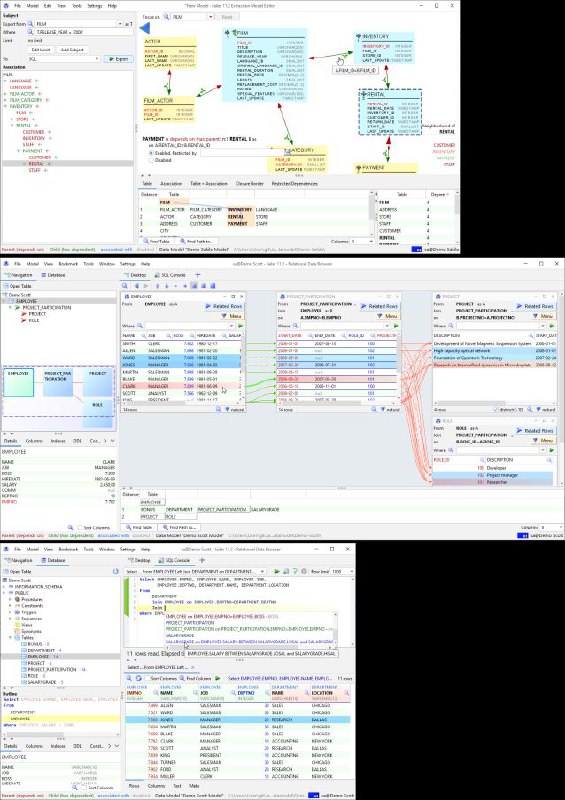Viewport: 565px width, 800px height.
Task: Select the Disabled radio button
Action: 151,160
